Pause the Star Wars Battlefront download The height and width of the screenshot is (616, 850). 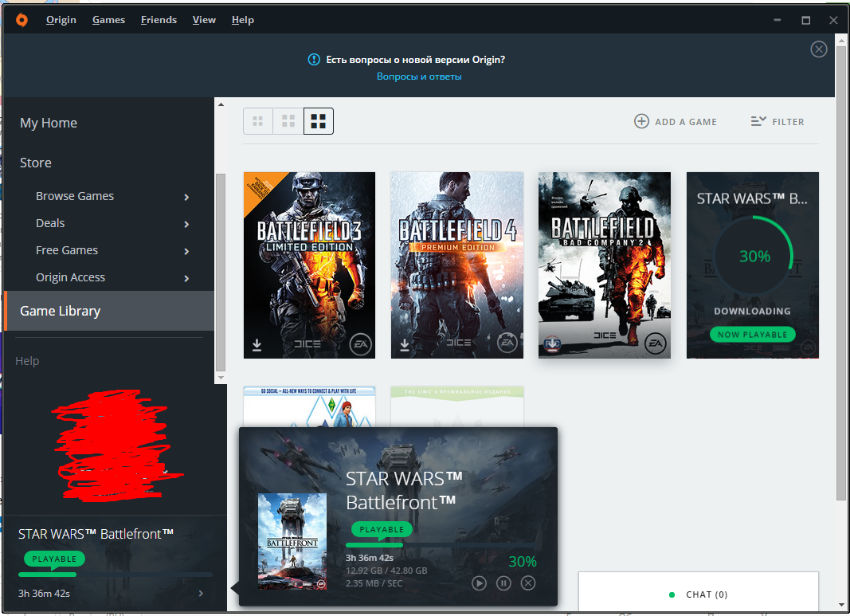click(503, 583)
